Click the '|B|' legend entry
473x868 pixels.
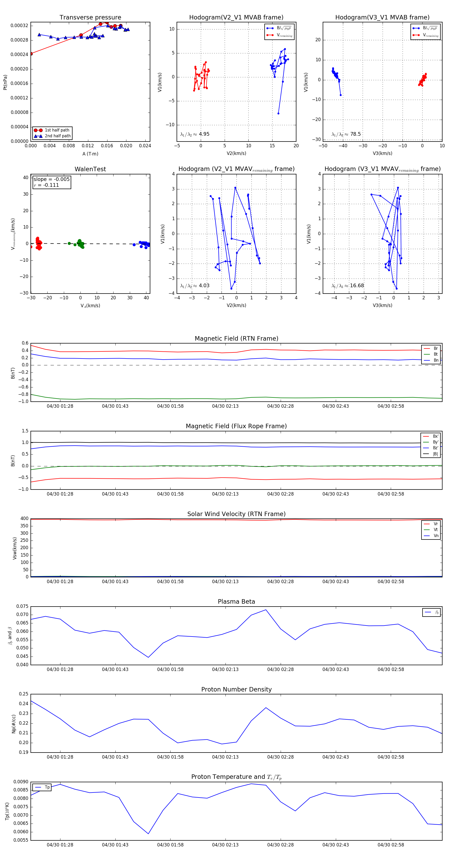coord(431,454)
